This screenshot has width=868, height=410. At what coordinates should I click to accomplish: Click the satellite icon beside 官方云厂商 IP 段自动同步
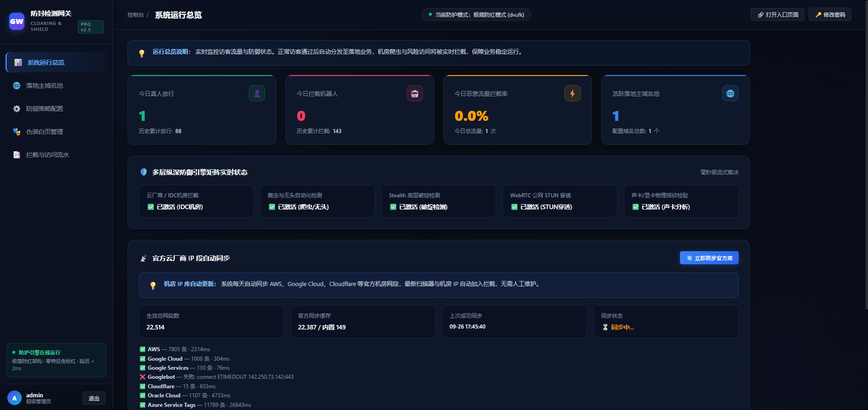point(143,258)
